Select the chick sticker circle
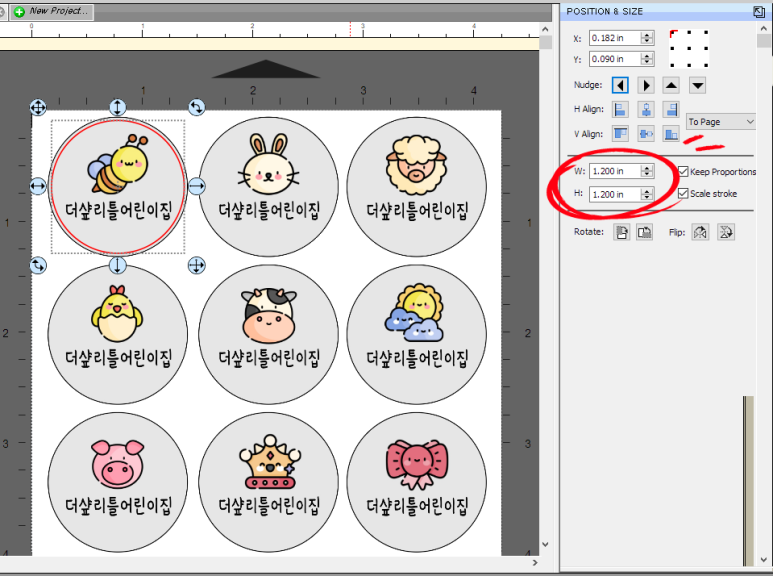 coord(118,334)
